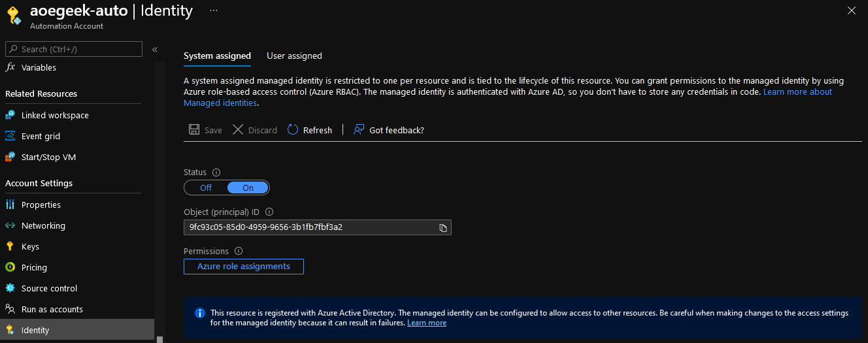Click the sidebar vertical scrollbar
Image resolution: width=868 pixels, height=343 pixels.
click(159, 201)
